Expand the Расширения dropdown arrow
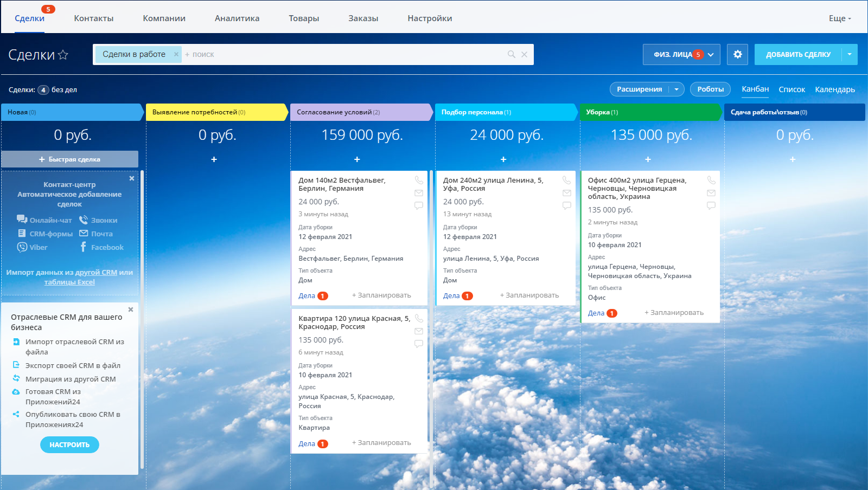 tap(676, 89)
